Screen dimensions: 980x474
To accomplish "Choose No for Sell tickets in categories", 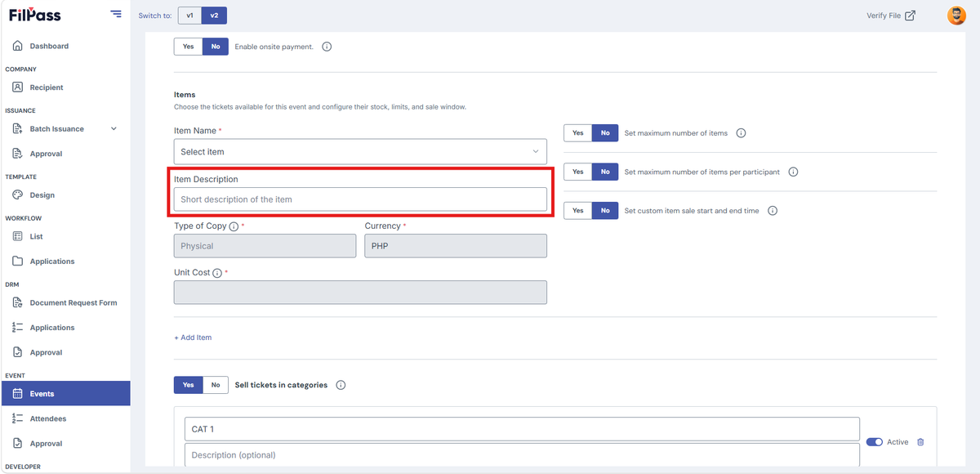I will pyautogui.click(x=216, y=385).
